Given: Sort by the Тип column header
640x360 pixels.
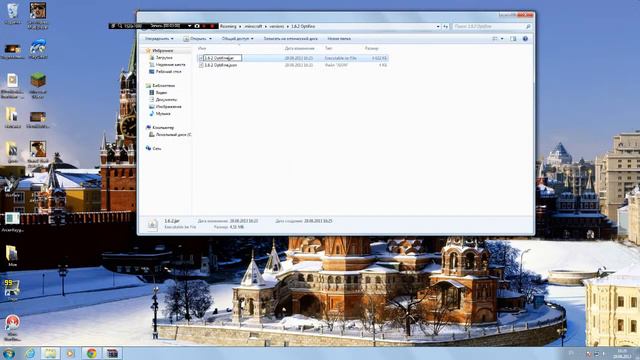Looking at the screenshot, I should pos(329,49).
